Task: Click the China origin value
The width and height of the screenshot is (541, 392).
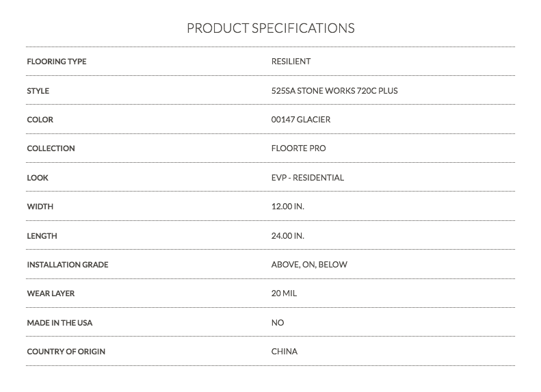Action: [285, 351]
